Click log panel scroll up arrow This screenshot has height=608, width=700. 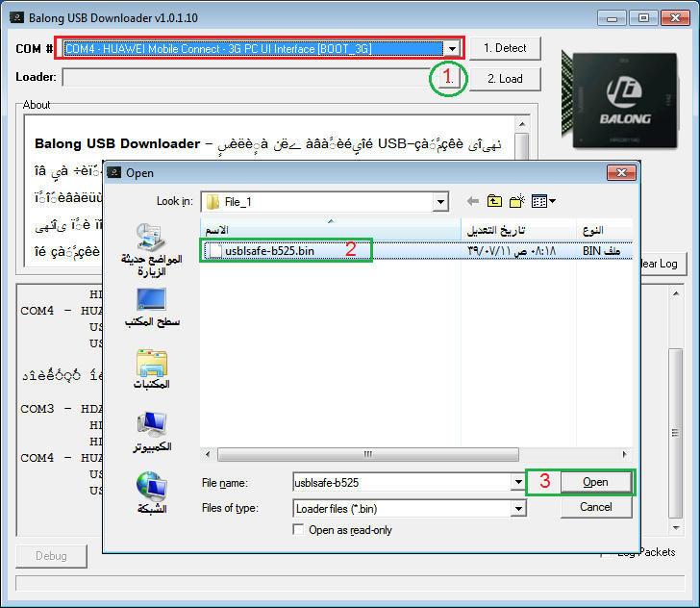tap(675, 294)
